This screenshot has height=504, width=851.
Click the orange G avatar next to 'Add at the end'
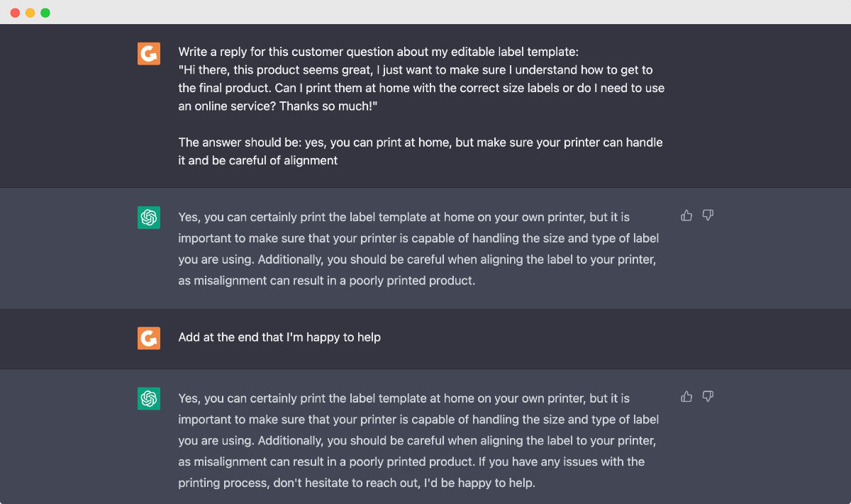[149, 338]
